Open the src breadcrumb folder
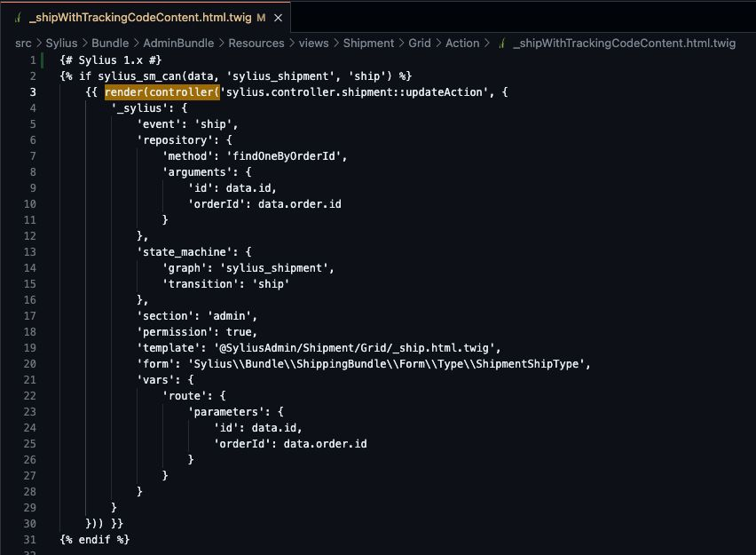Image resolution: width=756 pixels, height=555 pixels. pos(23,43)
